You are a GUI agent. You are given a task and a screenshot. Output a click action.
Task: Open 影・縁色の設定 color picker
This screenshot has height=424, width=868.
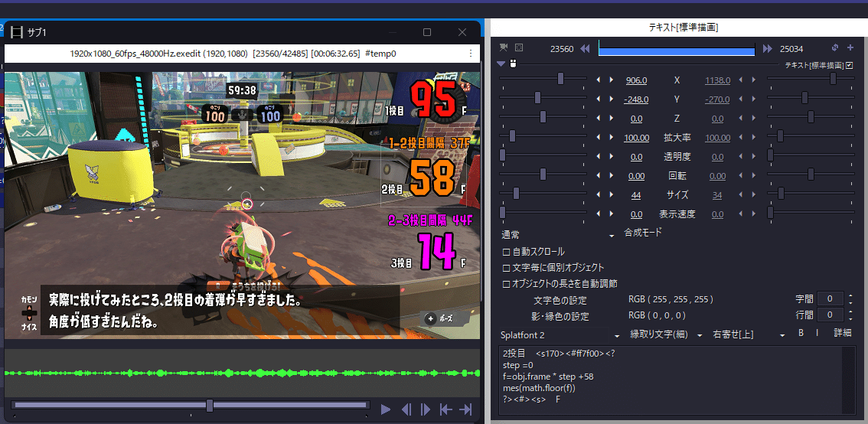pyautogui.click(x=560, y=317)
